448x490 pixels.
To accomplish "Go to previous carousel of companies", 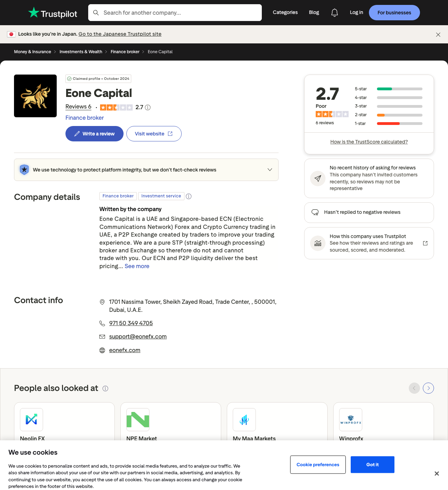I will (x=414, y=388).
